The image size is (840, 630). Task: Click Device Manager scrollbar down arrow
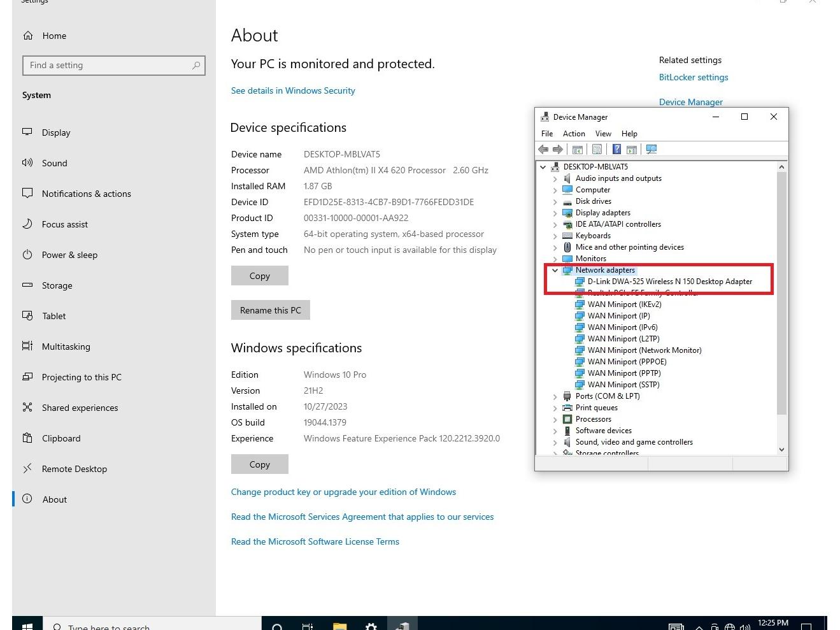click(781, 449)
